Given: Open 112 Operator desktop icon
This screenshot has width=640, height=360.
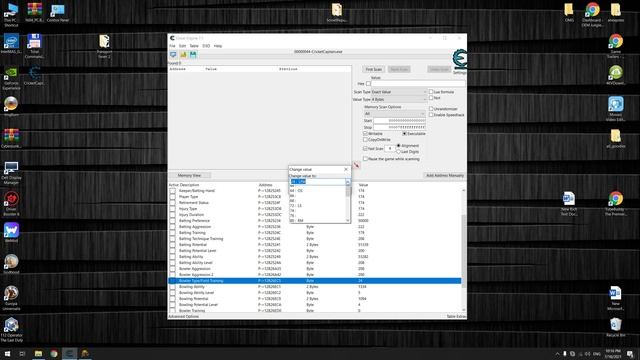Looking at the screenshot, I should pos(11,330).
